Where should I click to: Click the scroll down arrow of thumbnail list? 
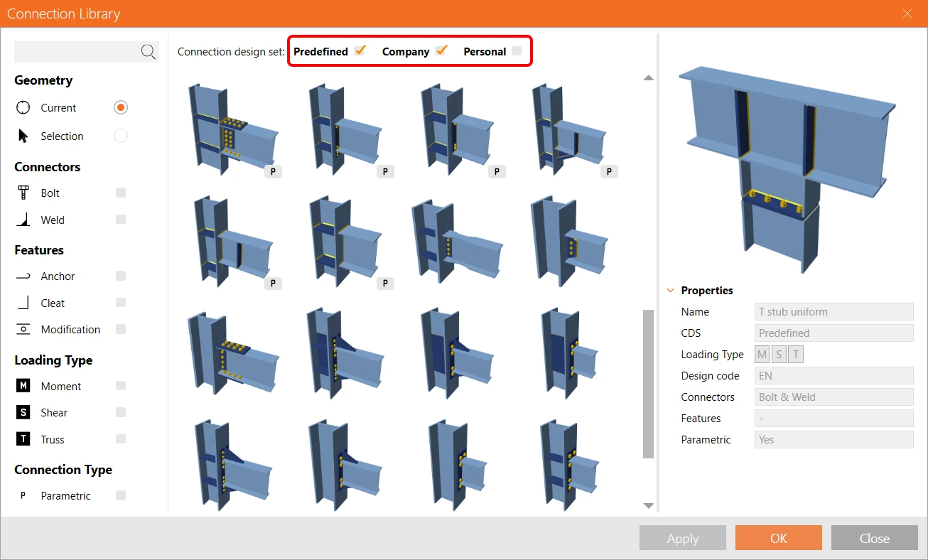[648, 505]
